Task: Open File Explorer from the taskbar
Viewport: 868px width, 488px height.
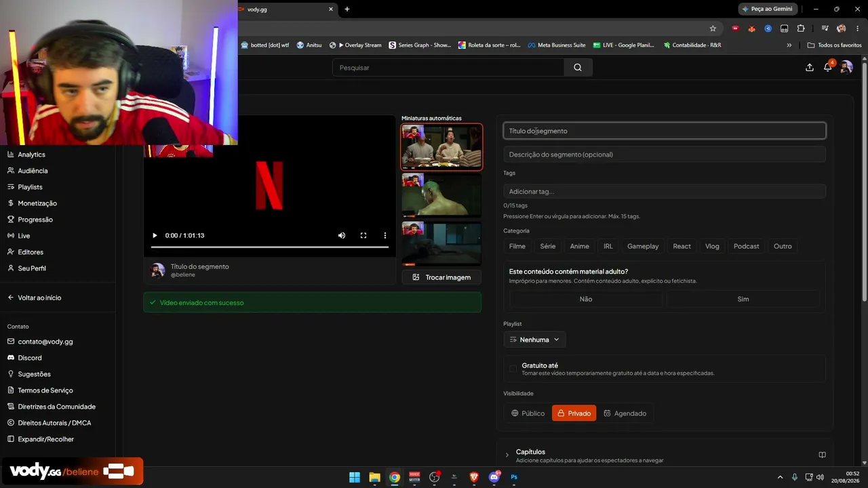Action: click(x=374, y=477)
